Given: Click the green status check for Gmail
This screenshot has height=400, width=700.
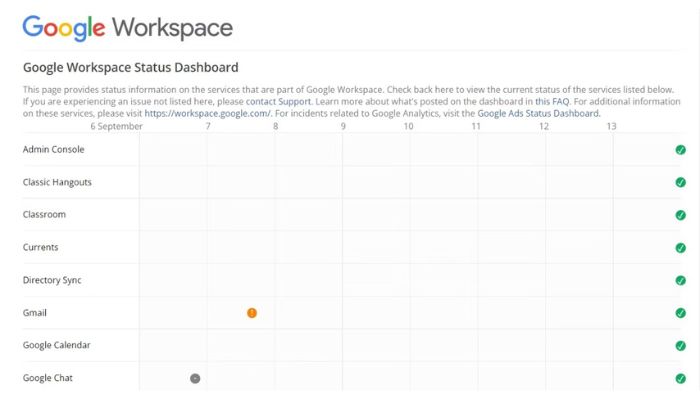Looking at the screenshot, I should point(680,313).
